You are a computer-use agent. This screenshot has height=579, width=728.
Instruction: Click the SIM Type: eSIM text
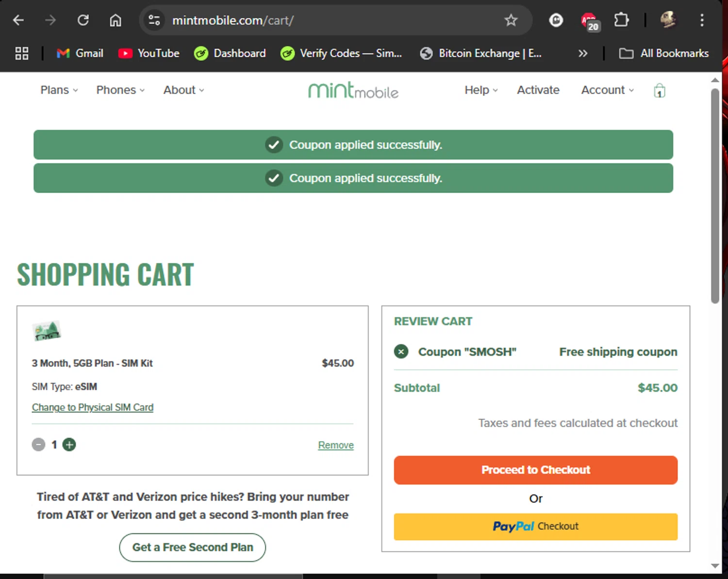[65, 386]
